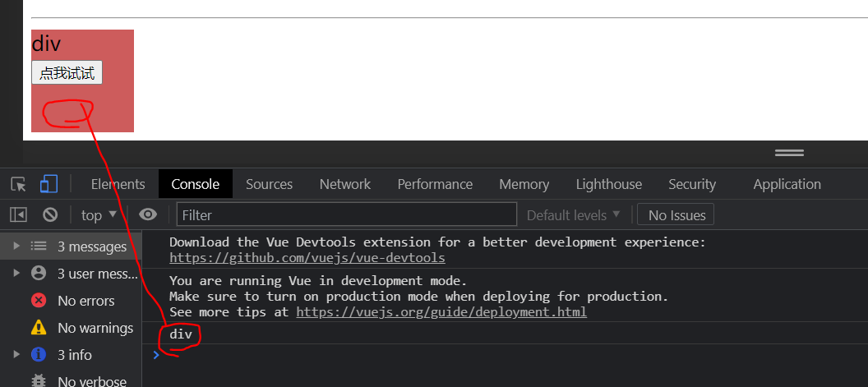
Task: Click the red div box
Action: pyautogui.click(x=82, y=81)
